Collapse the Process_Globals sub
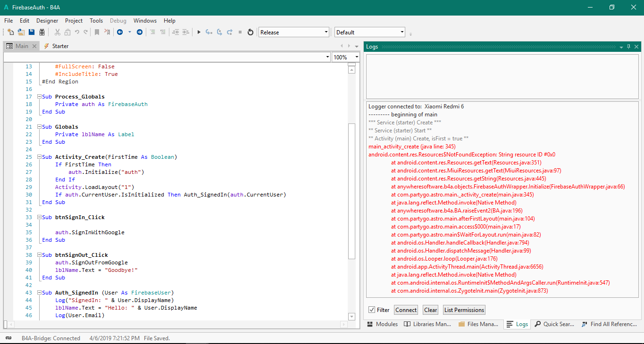The width and height of the screenshot is (644, 344). click(x=39, y=97)
